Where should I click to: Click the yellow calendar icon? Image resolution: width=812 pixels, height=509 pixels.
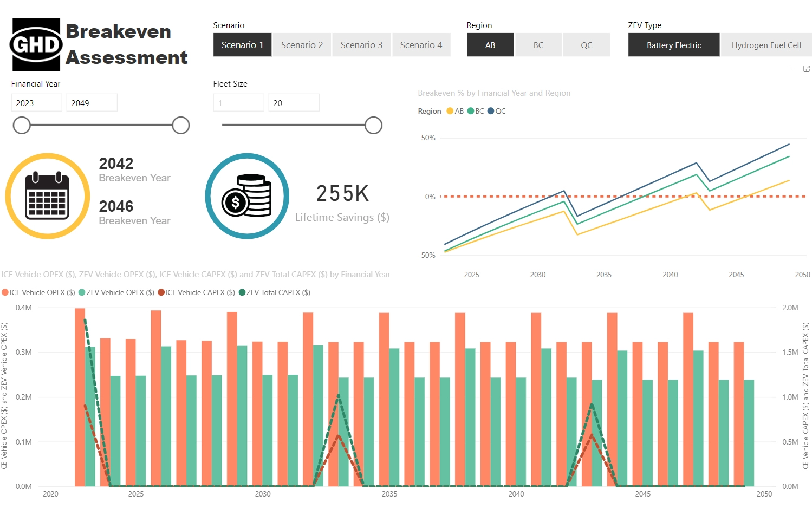[48, 196]
